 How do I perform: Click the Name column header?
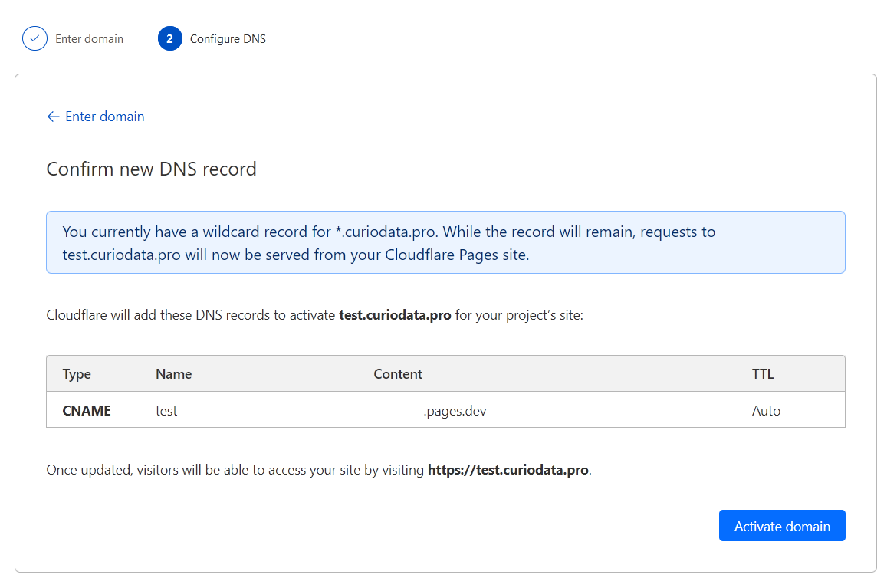point(173,374)
